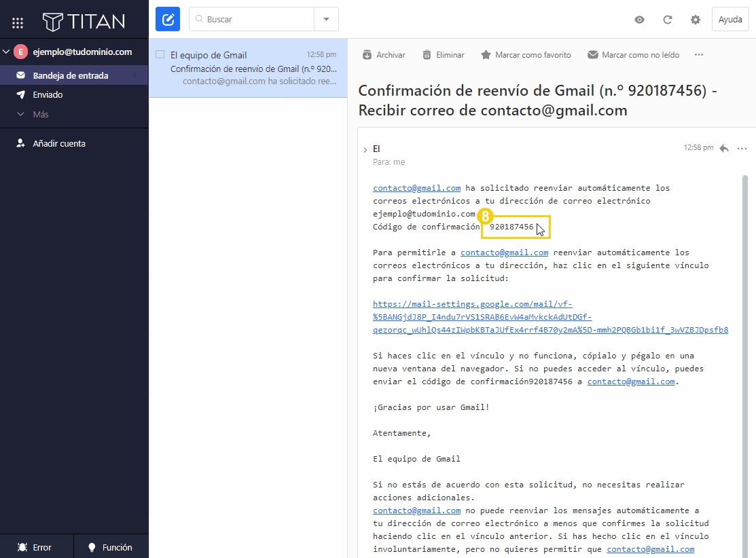Click the reading pane eye icon
The height and width of the screenshot is (558, 756).
point(639,20)
